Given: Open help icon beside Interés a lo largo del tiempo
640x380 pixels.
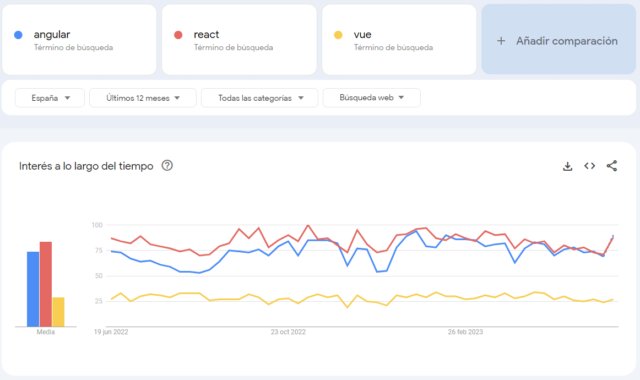Looking at the screenshot, I should [x=167, y=165].
